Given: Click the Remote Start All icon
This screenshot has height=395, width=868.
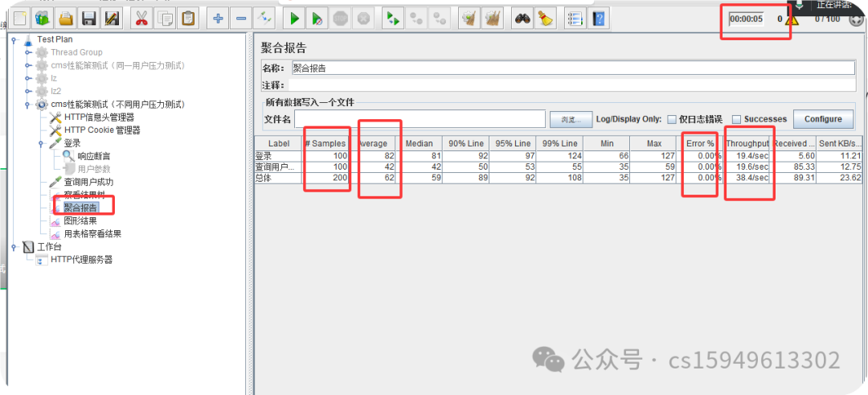Looking at the screenshot, I should click(x=393, y=19).
